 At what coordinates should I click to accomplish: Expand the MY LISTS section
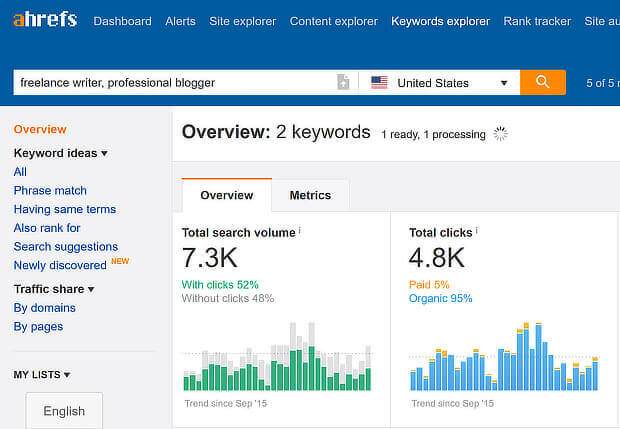click(x=42, y=374)
